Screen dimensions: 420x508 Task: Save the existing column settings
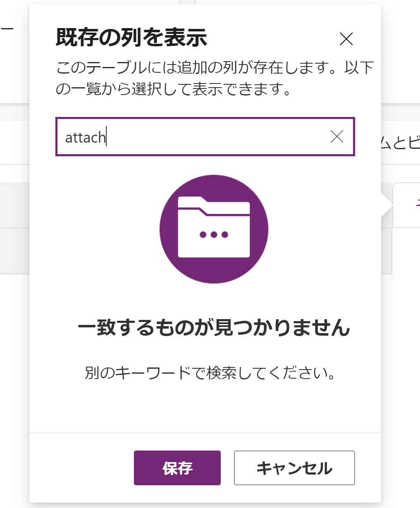[x=177, y=468]
